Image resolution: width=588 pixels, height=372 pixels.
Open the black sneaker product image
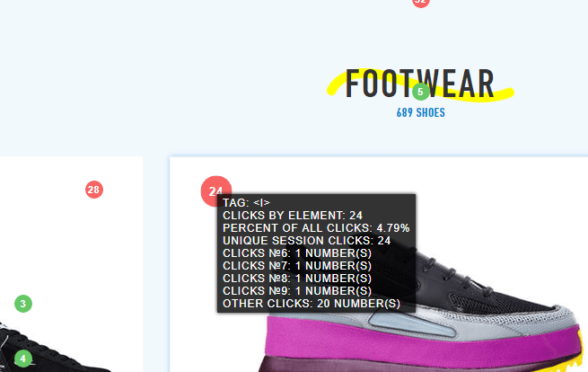click(57, 347)
